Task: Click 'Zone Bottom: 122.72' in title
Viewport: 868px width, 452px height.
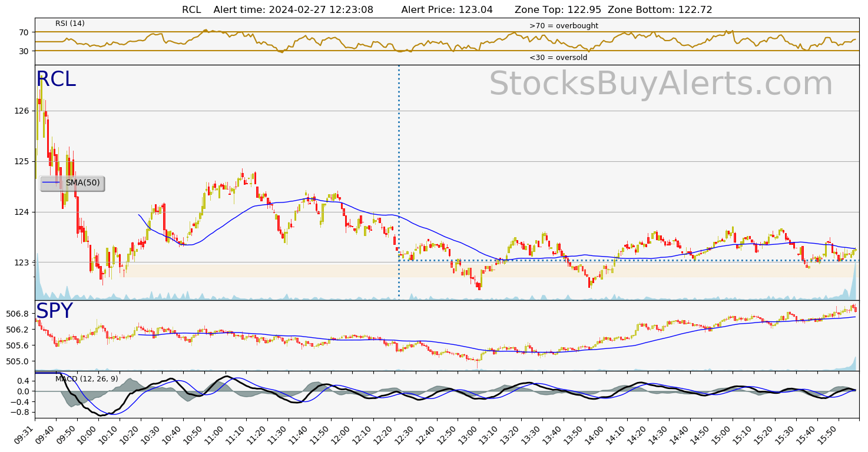Action: point(660,9)
